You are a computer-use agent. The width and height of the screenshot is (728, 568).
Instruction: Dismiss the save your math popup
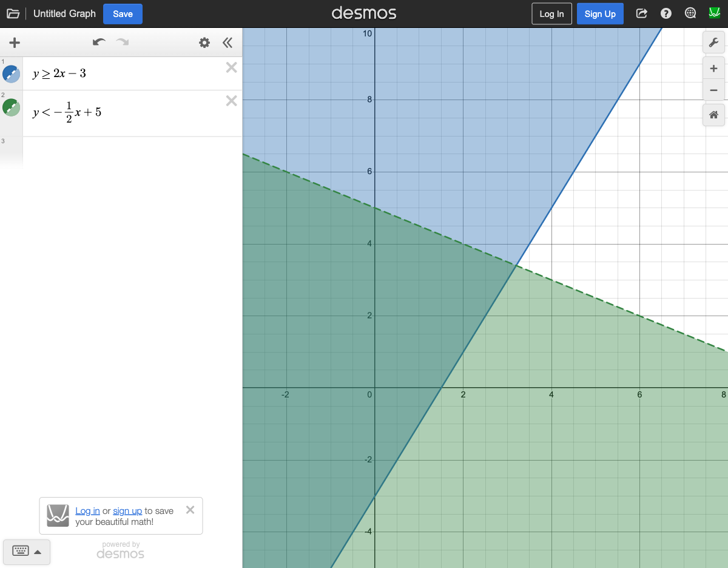tap(190, 510)
